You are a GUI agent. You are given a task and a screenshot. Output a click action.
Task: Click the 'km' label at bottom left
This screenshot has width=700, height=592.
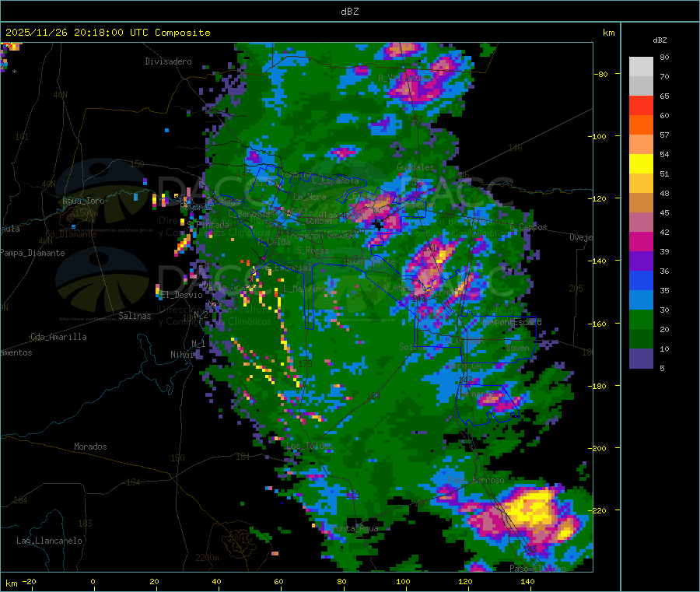[11, 583]
